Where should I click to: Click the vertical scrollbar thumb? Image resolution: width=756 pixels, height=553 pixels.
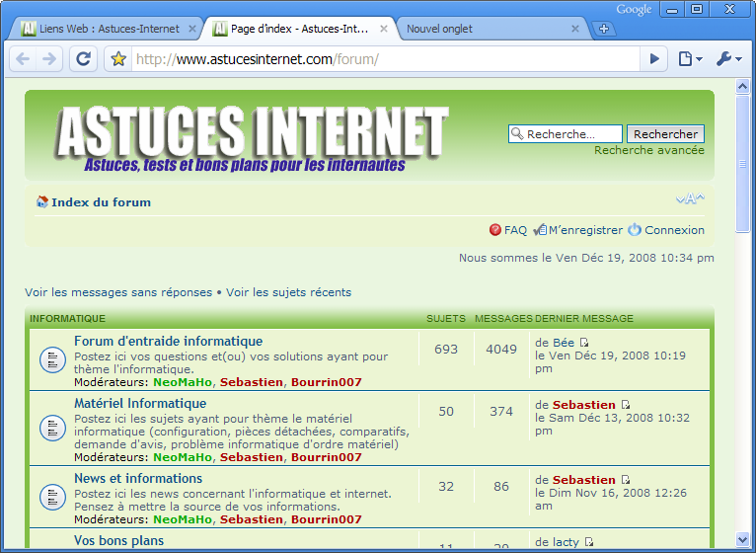(742, 164)
